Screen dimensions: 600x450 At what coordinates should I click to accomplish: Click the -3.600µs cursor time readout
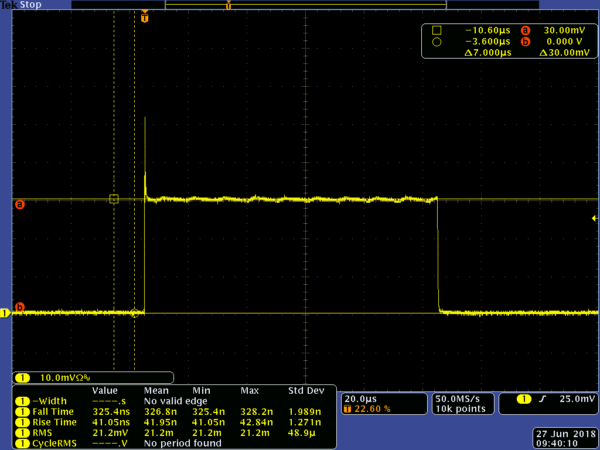(488, 41)
